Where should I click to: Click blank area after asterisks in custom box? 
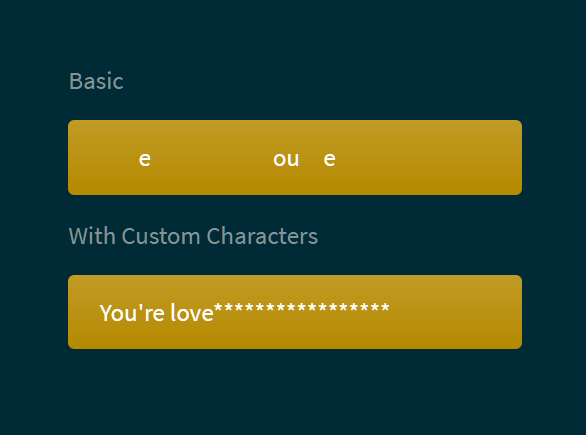(454, 312)
